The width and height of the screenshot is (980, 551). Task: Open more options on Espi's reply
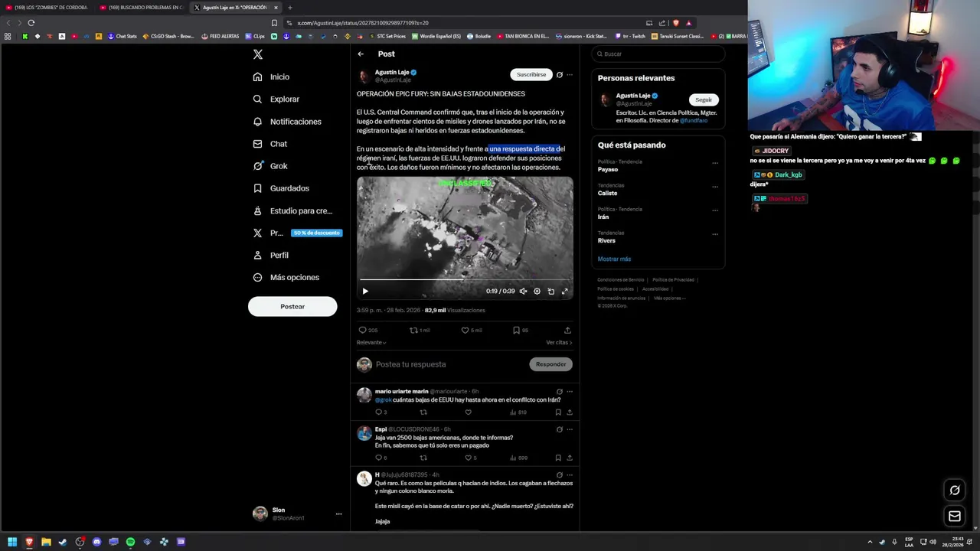pos(569,429)
